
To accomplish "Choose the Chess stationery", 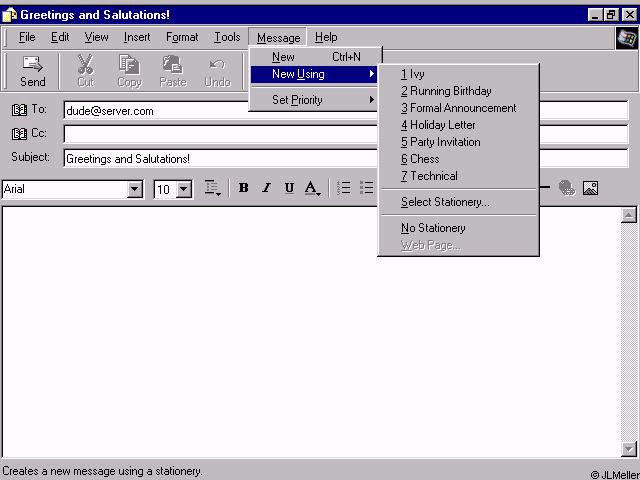I will [458, 159].
